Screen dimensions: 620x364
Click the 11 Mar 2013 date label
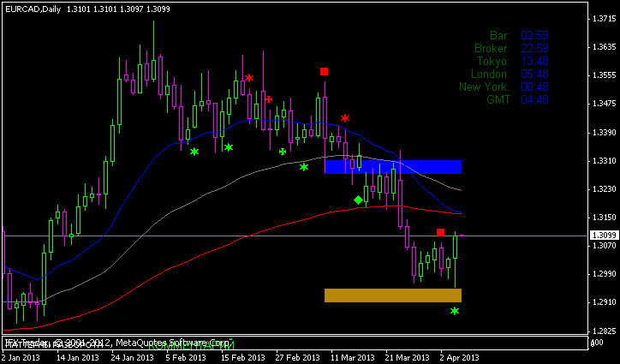(x=354, y=356)
